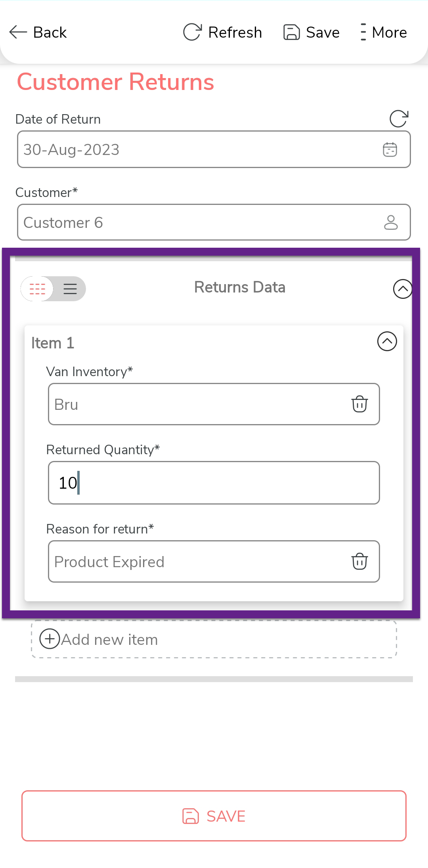
Task: Delete the Product Expired reason
Action: (x=359, y=562)
